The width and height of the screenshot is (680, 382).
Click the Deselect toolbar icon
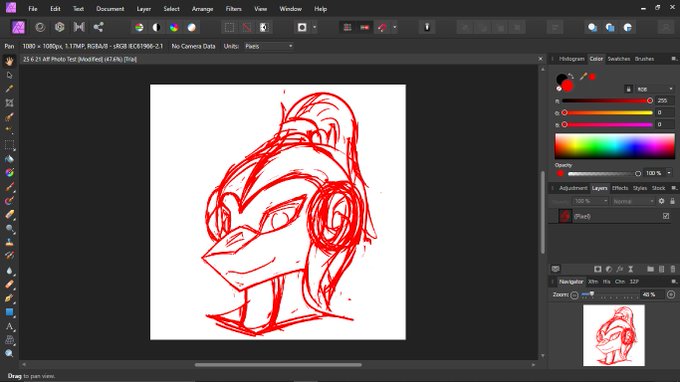click(x=246, y=27)
